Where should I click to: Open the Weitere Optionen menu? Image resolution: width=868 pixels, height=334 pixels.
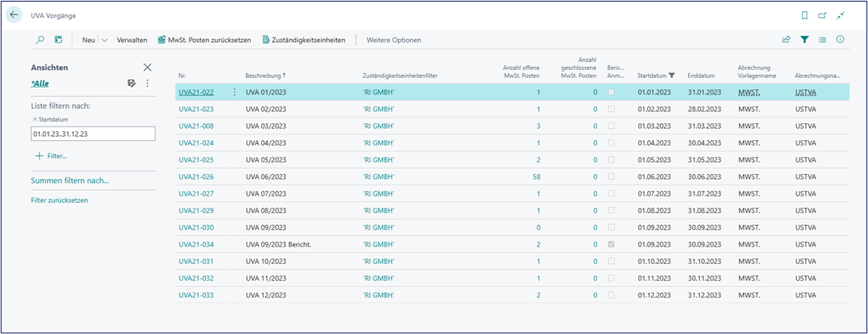point(393,40)
